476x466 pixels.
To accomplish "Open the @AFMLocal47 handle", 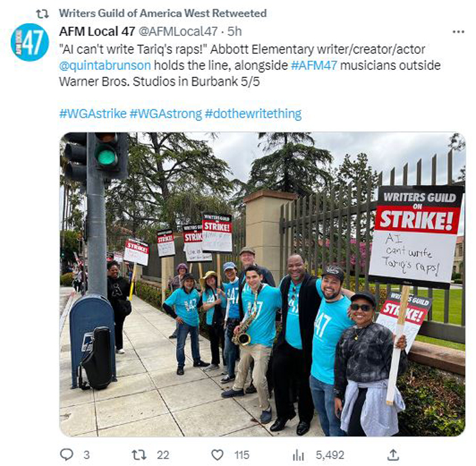I will pyautogui.click(x=178, y=31).
